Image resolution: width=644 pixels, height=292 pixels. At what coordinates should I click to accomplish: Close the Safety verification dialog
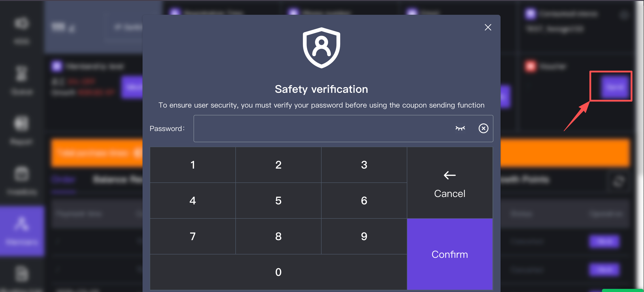[488, 27]
